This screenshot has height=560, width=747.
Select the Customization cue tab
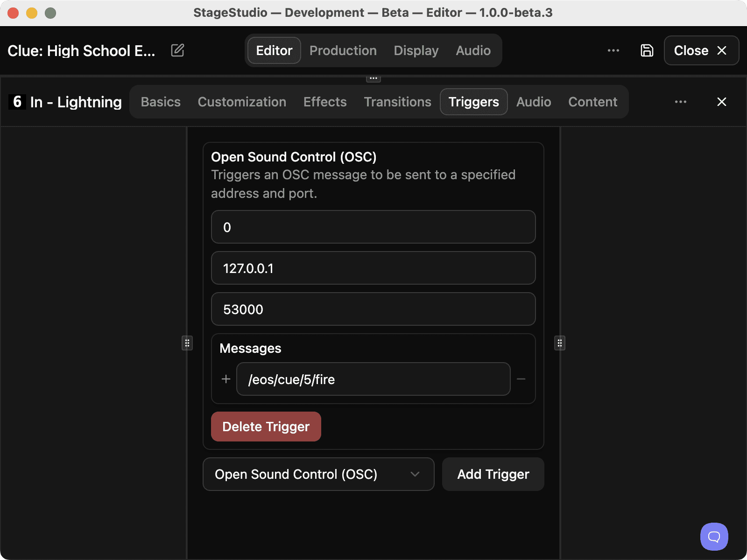tap(242, 102)
